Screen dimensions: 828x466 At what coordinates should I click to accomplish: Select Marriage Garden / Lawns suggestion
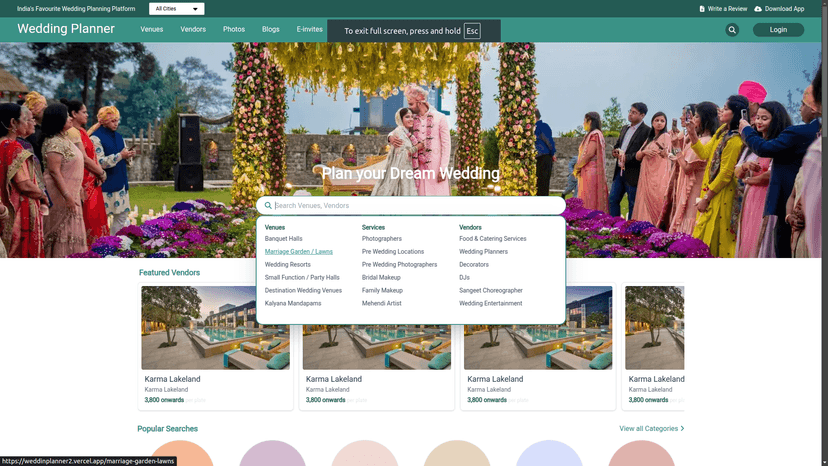[x=298, y=252]
